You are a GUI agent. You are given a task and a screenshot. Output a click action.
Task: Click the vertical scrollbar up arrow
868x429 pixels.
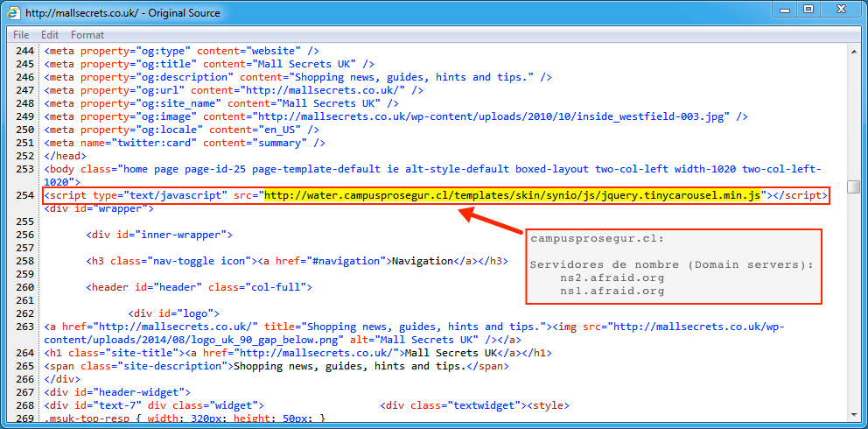pos(853,51)
